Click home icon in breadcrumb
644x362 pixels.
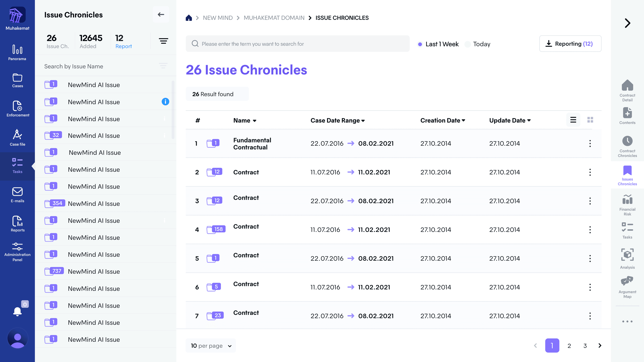coord(189,18)
